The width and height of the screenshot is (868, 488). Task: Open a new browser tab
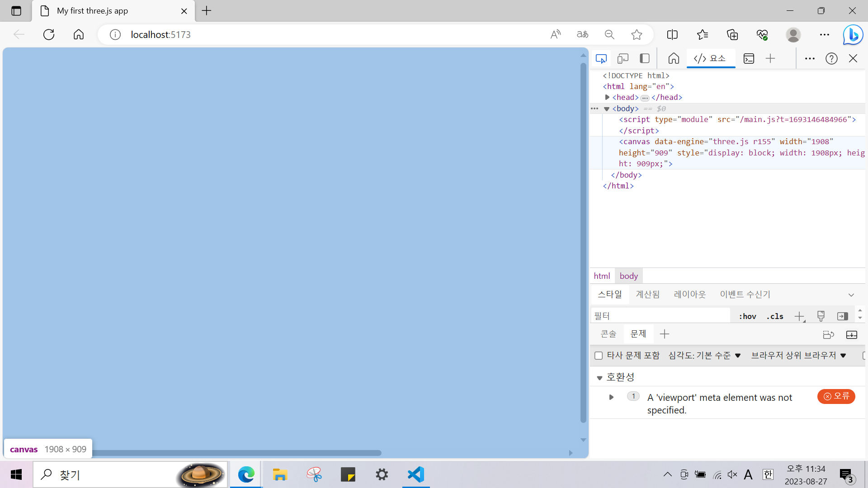coord(207,11)
